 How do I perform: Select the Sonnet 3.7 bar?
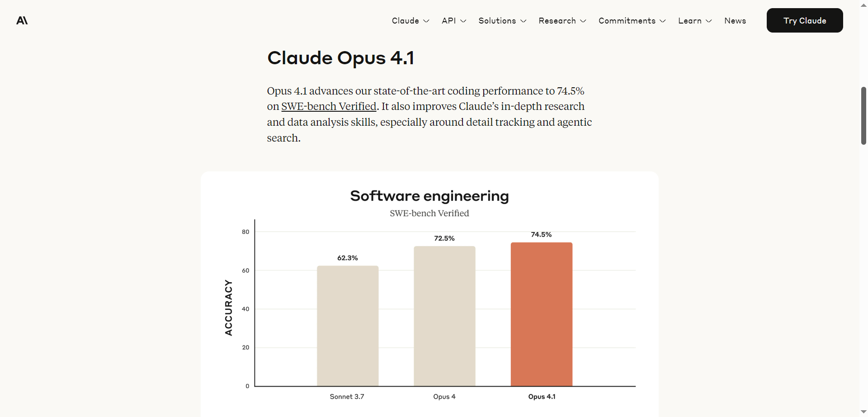click(348, 326)
